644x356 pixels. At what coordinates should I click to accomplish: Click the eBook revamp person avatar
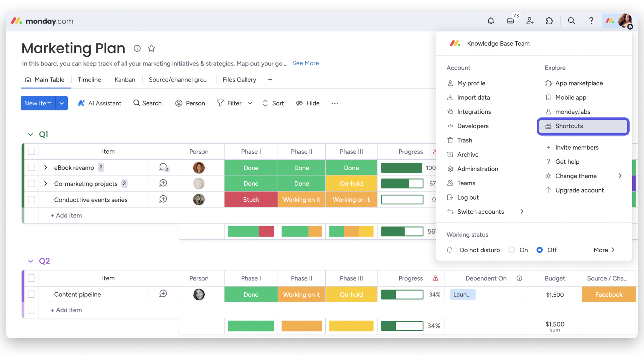click(199, 167)
